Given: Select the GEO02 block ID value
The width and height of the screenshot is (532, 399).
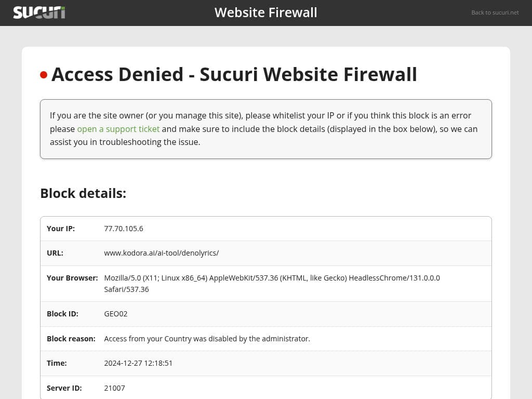Looking at the screenshot, I should pos(116,314).
